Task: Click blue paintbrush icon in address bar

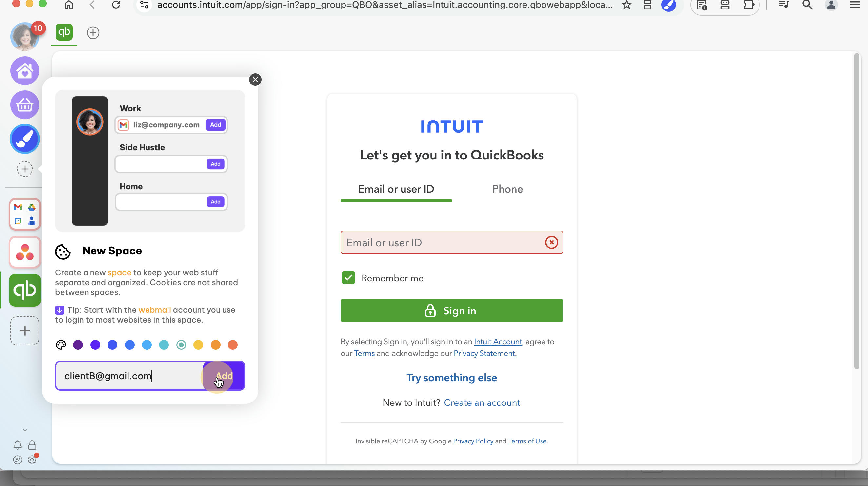Action: coord(668,5)
